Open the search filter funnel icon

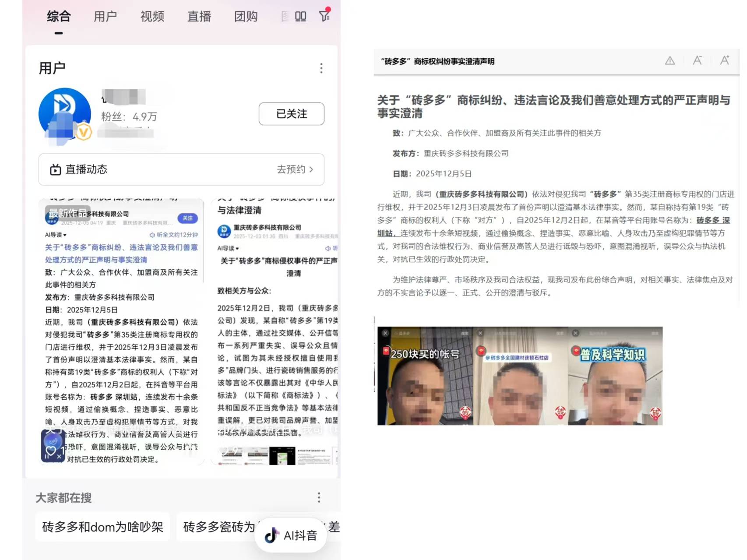click(x=324, y=16)
